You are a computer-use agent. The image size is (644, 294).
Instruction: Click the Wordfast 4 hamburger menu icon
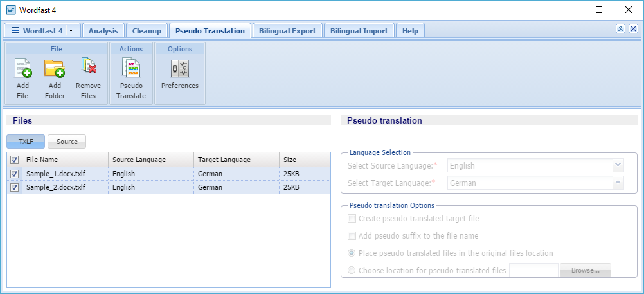click(15, 30)
